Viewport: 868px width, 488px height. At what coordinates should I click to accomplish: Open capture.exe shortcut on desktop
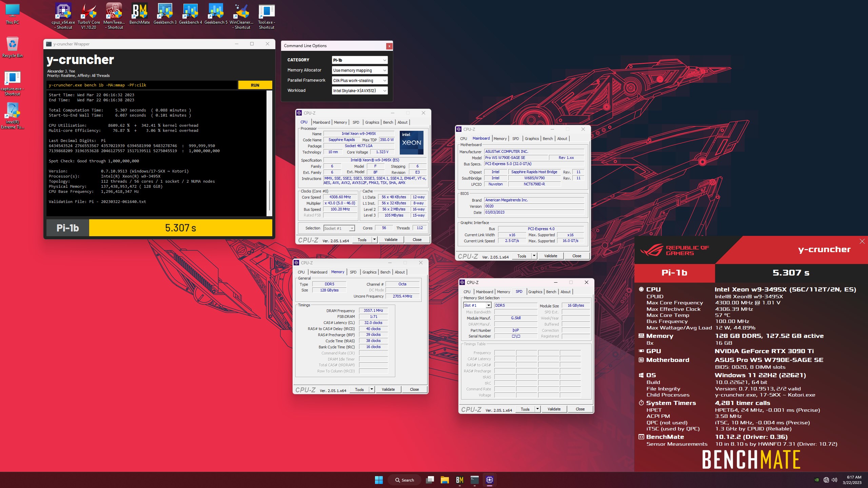pos(13,83)
